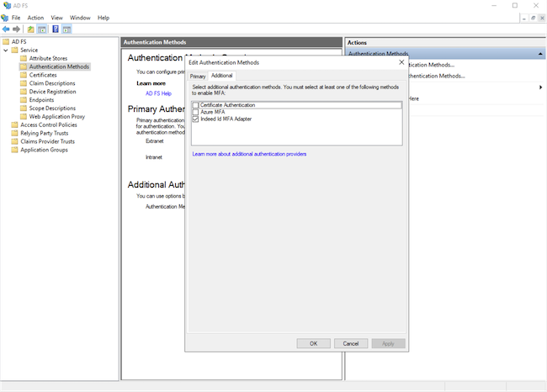
Task: Uncheck the Indeed Id MFA Adapter checkbox
Action: pos(196,119)
